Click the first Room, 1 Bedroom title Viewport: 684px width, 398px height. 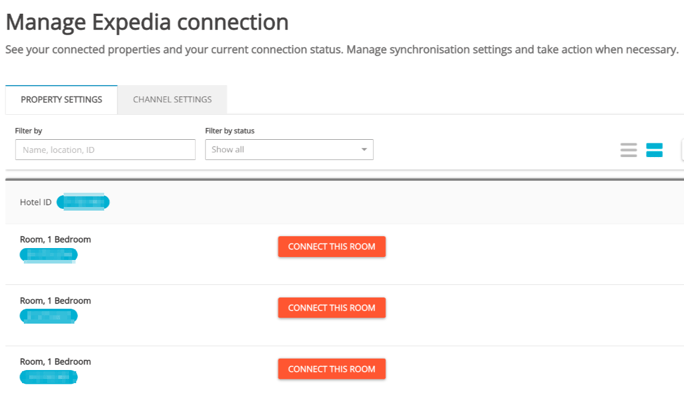(x=55, y=239)
